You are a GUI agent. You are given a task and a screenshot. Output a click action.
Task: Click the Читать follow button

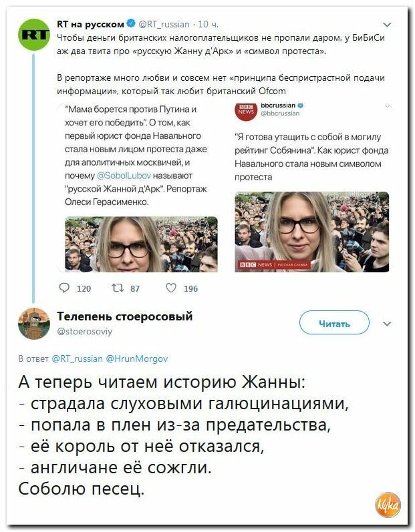coord(334,323)
